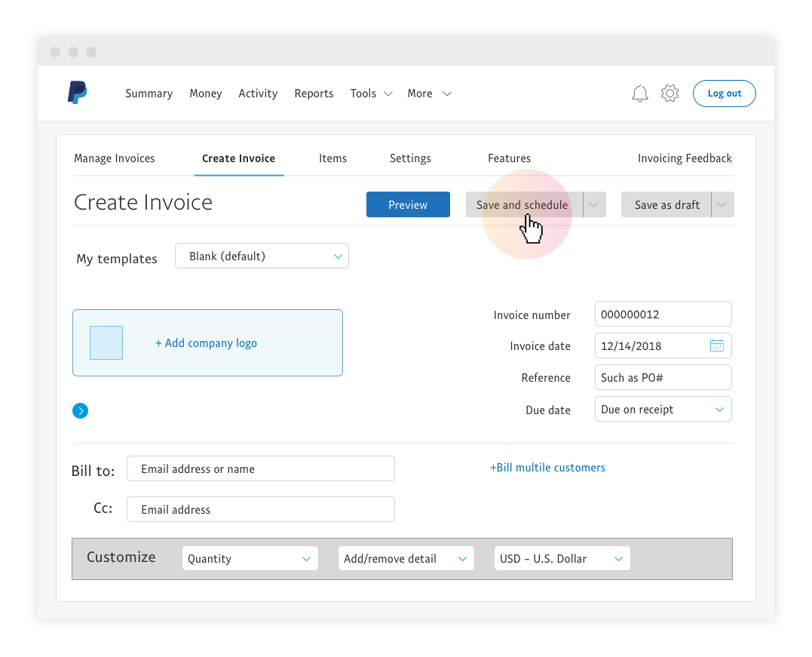Image resolution: width=812 pixels, height=657 pixels.
Task: Click the Bill multiple customers link
Action: (547, 468)
